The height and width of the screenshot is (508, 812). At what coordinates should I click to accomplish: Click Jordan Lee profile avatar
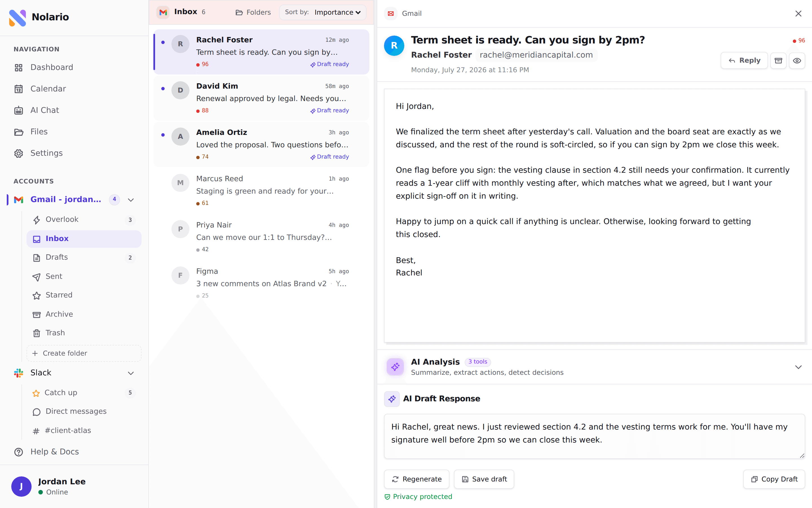pos(21,487)
